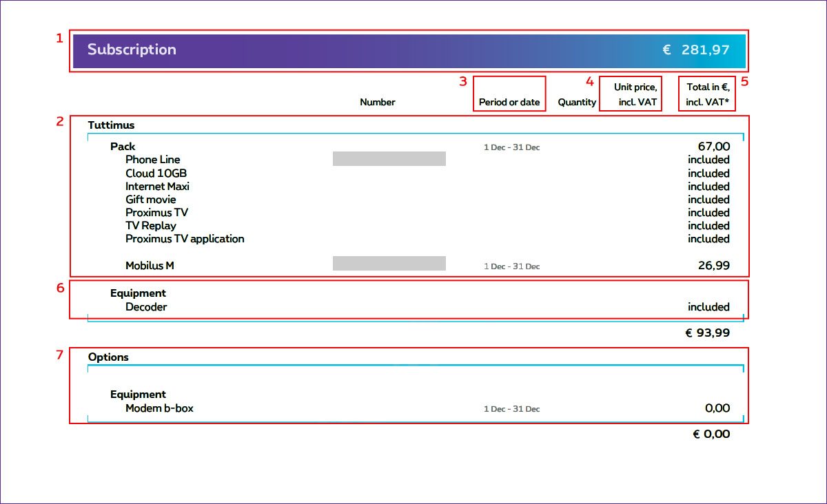Click the Internet Maxi entry
Image resolution: width=827 pixels, height=504 pixels.
(x=157, y=186)
